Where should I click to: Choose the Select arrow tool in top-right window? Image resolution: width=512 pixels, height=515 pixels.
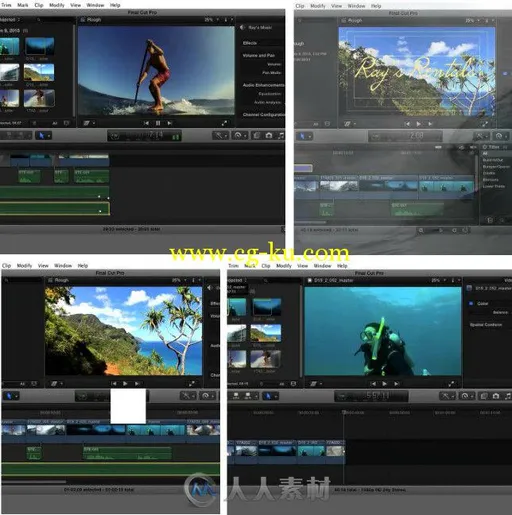[x=304, y=136]
